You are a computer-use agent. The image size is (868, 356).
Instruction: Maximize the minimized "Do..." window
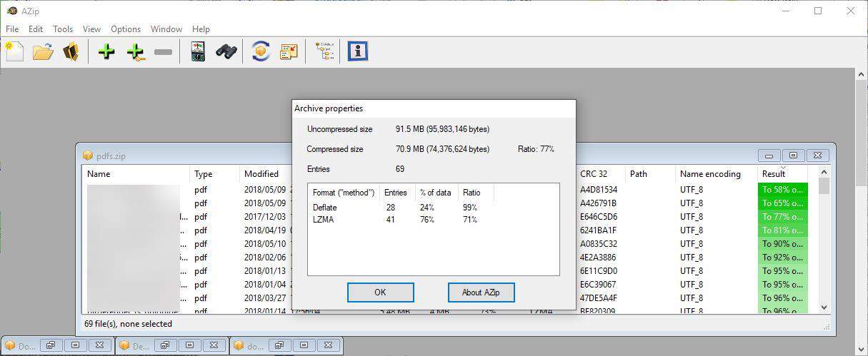[x=75, y=345]
